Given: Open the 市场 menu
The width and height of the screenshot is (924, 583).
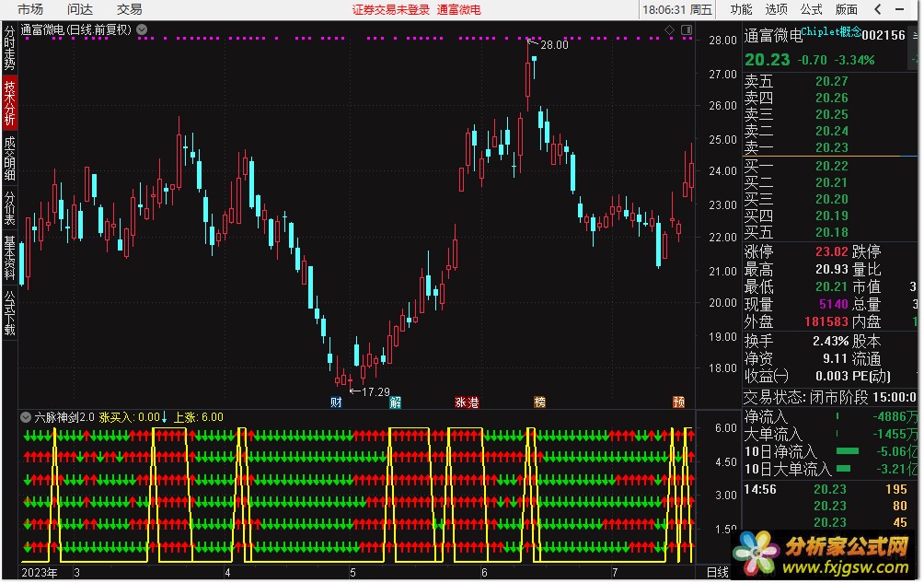Looking at the screenshot, I should (30, 9).
